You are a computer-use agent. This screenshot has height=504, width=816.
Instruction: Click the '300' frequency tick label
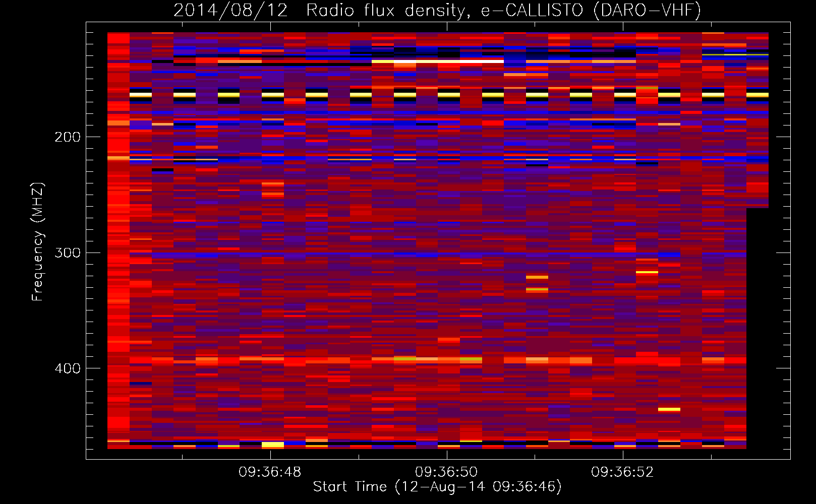click(68, 253)
